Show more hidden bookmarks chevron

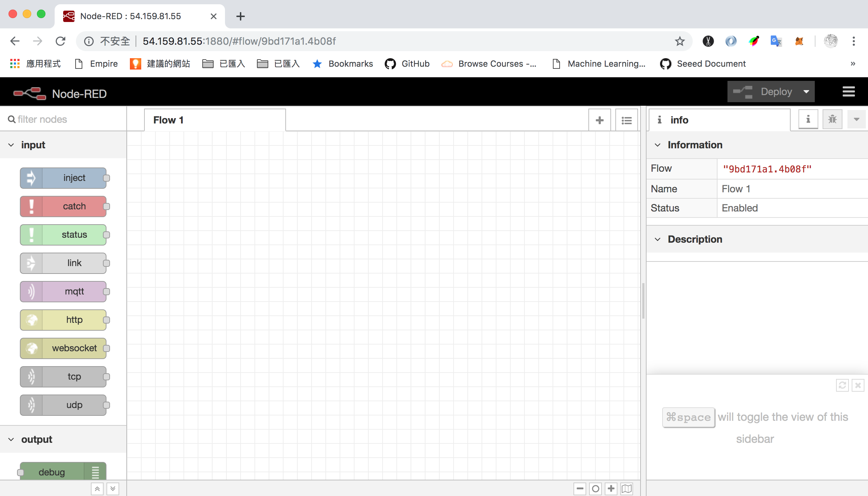(853, 64)
